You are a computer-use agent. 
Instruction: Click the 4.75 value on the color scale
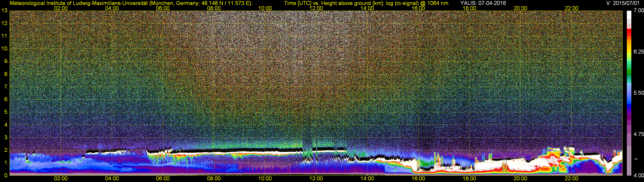639,134
